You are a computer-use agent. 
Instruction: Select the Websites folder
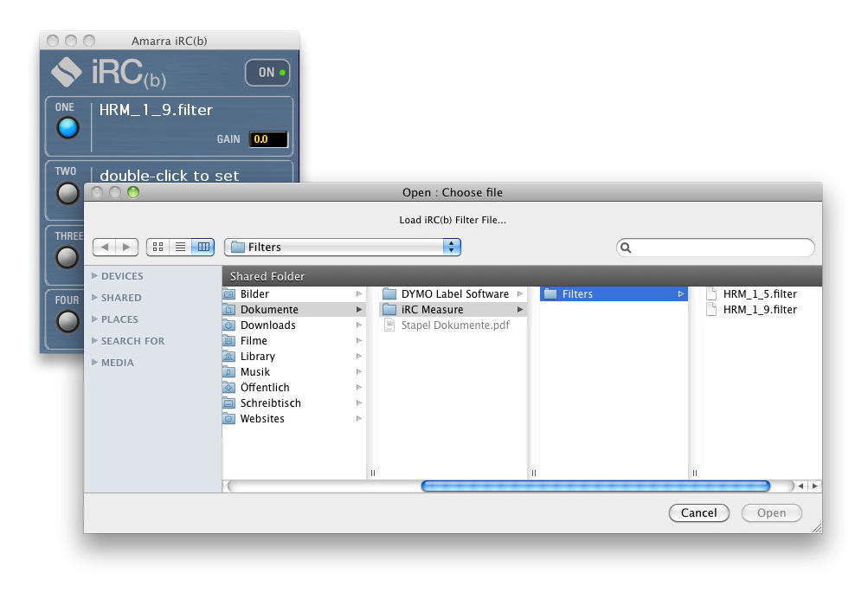(294, 419)
